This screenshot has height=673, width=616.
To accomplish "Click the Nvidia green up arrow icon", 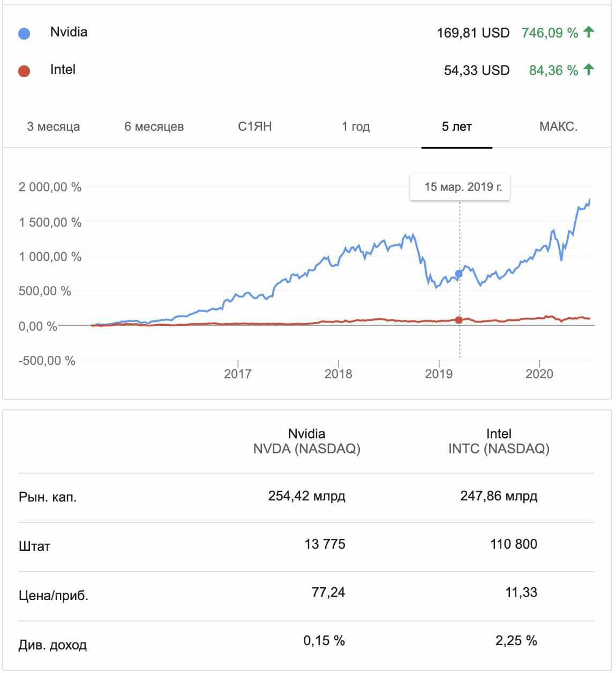I will click(x=589, y=32).
